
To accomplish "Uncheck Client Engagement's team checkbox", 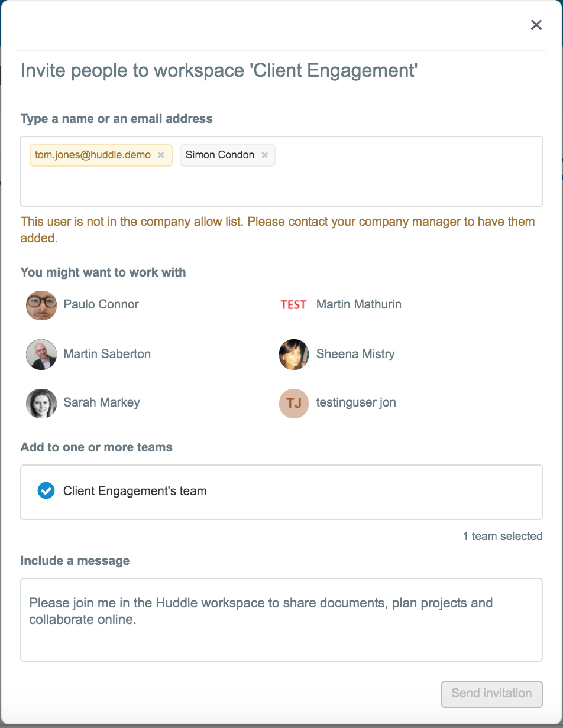I will (x=46, y=491).
